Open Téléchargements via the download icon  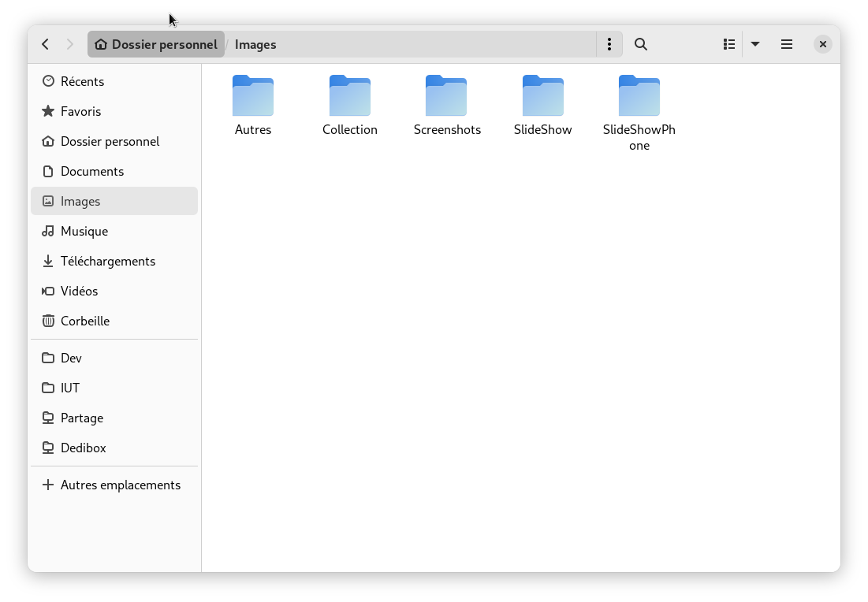(x=48, y=261)
